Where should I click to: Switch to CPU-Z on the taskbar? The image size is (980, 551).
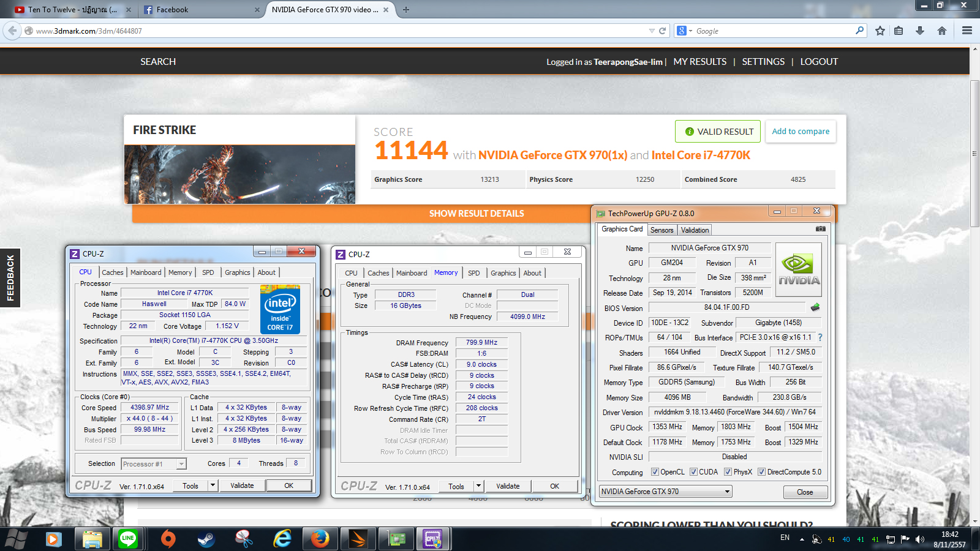(434, 539)
